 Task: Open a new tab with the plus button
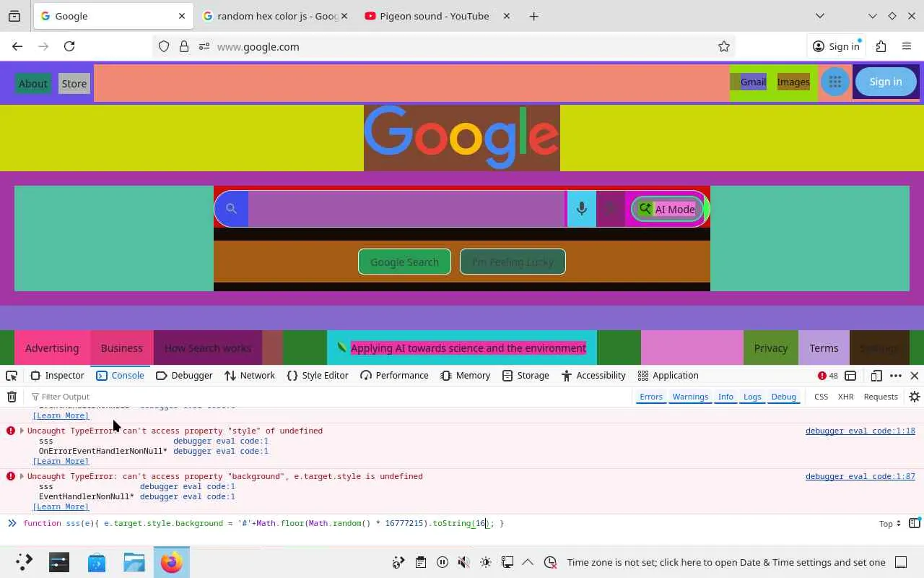[x=533, y=16]
